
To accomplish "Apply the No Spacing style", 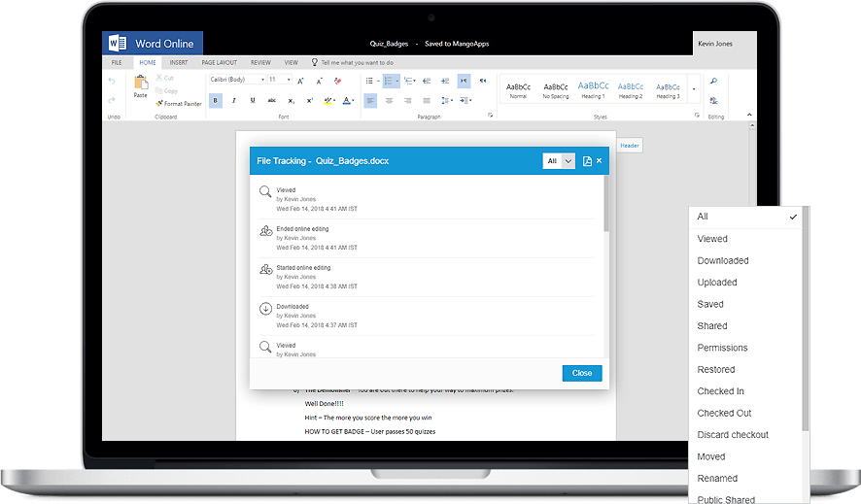I will [x=556, y=90].
